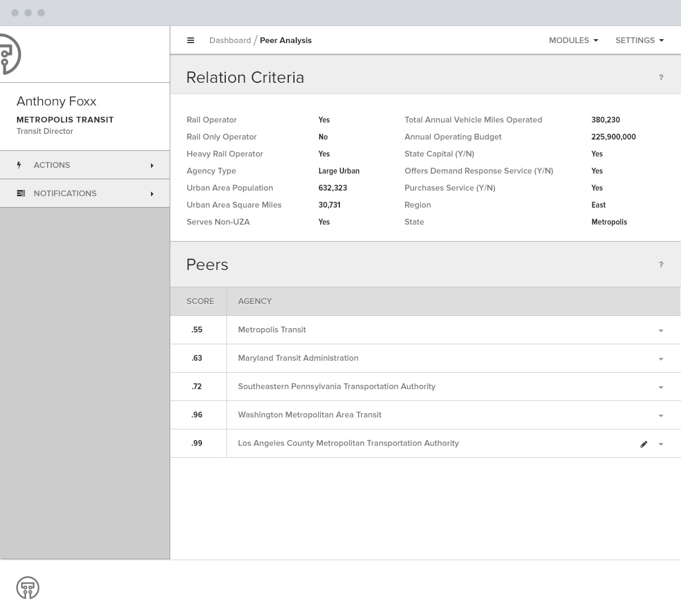Screen dimensions: 681x616
Task: Click the Region value East
Action: [598, 205]
